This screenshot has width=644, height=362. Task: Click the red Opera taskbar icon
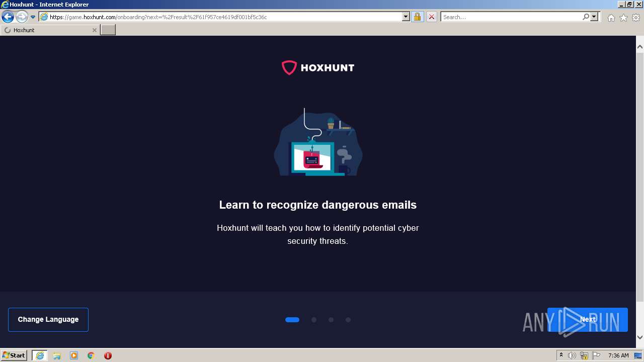[x=108, y=355]
